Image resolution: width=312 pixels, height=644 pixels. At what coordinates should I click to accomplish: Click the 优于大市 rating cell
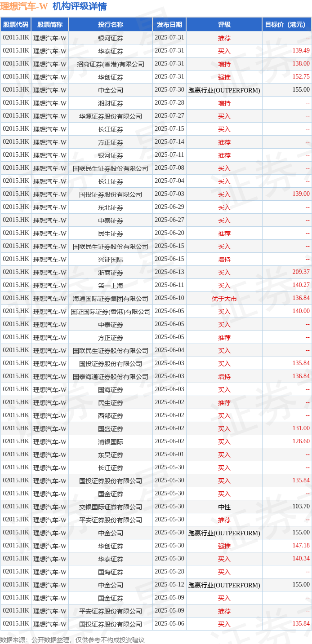[x=224, y=299]
